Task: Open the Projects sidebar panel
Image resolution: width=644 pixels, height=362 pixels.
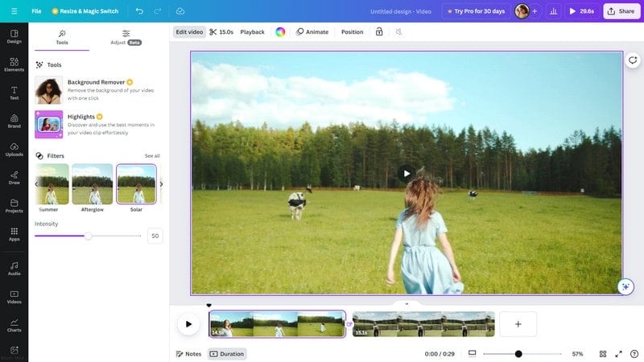Action: coord(14,206)
